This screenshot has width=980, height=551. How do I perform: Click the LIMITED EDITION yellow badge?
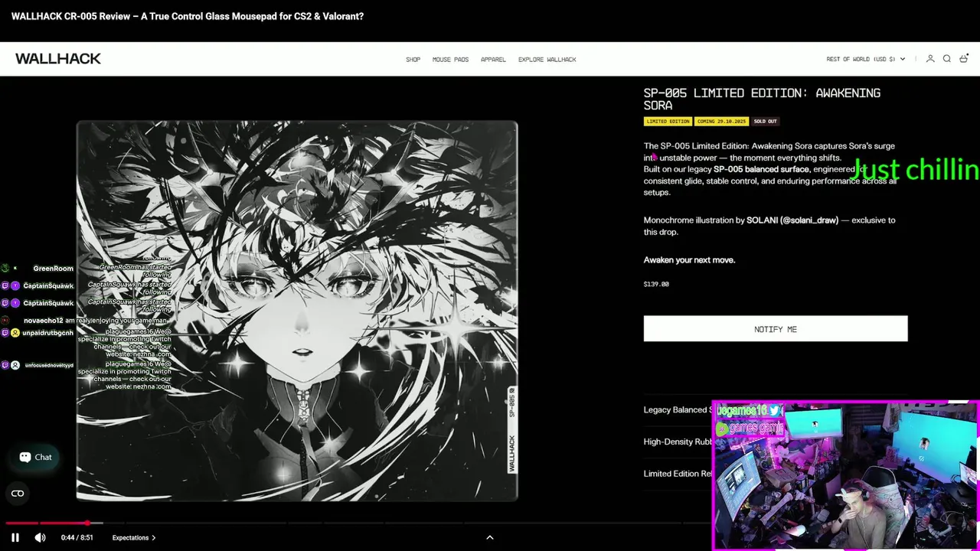668,121
